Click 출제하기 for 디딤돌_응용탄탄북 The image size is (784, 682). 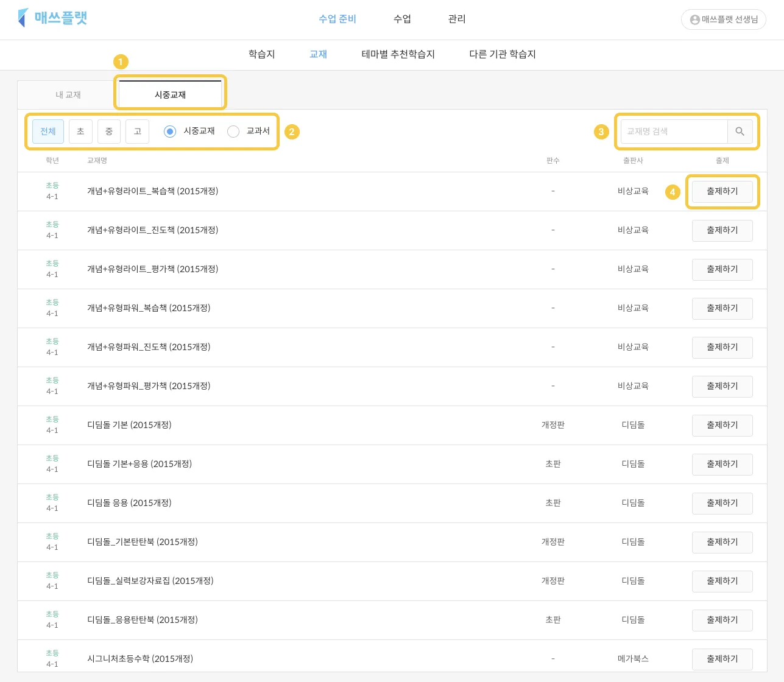722,620
